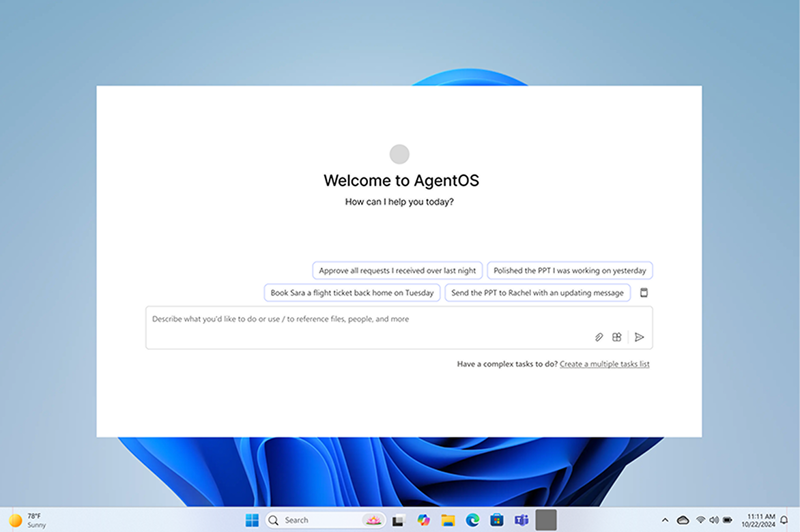This screenshot has width=800, height=532.
Task: Open the clock showing 11:11 AM
Action: click(758, 520)
